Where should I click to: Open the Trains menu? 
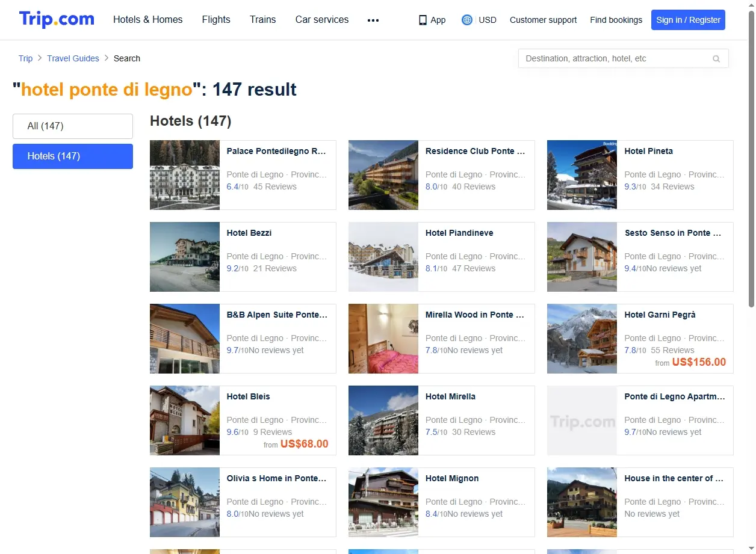(263, 20)
